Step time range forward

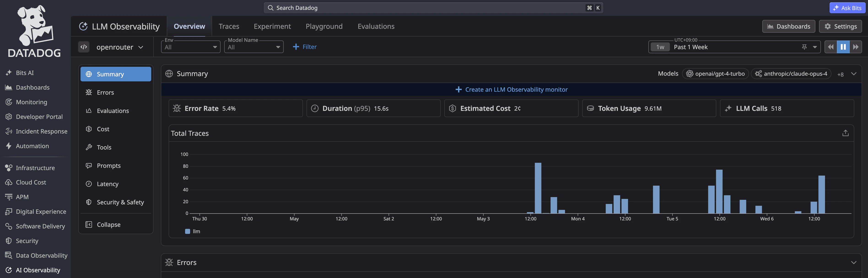click(856, 47)
